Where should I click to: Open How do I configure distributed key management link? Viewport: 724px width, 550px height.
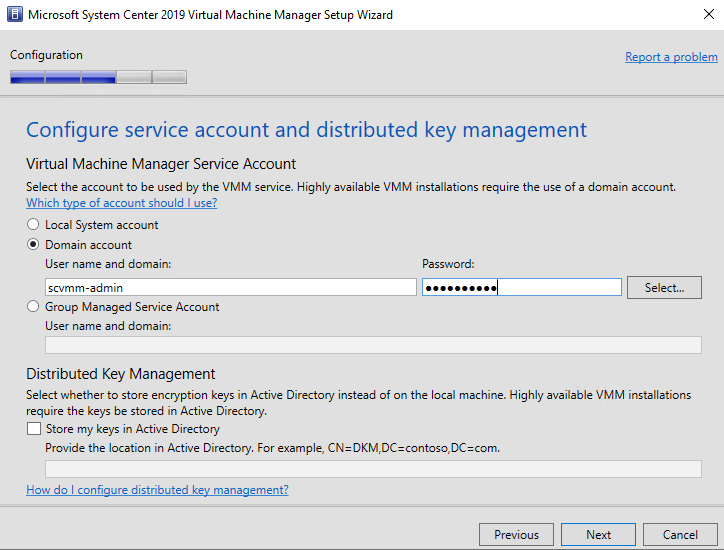(157, 490)
